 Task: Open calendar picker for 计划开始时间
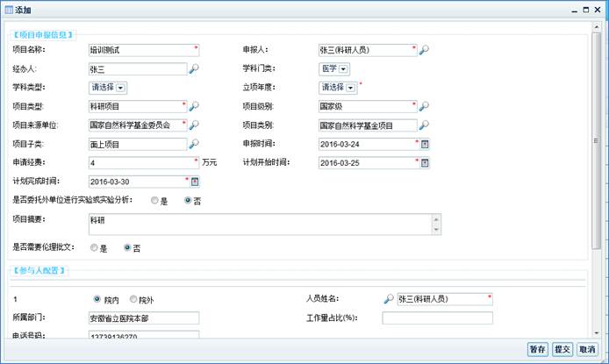tap(425, 162)
